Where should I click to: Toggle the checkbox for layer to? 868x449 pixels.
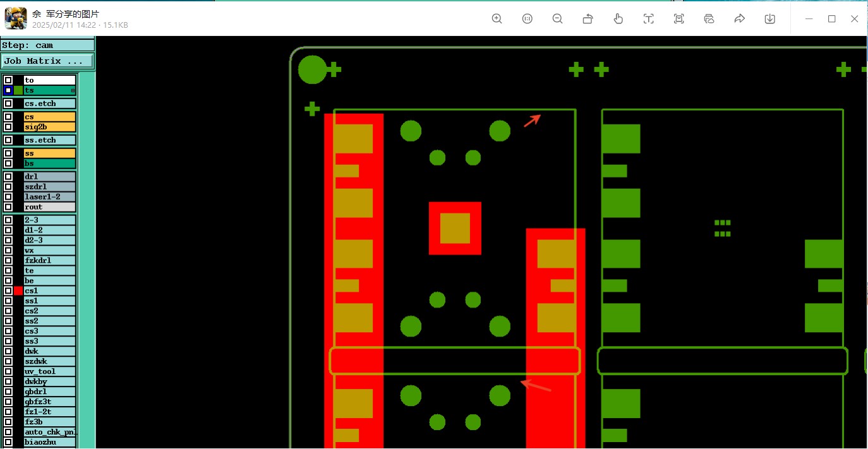pos(8,80)
